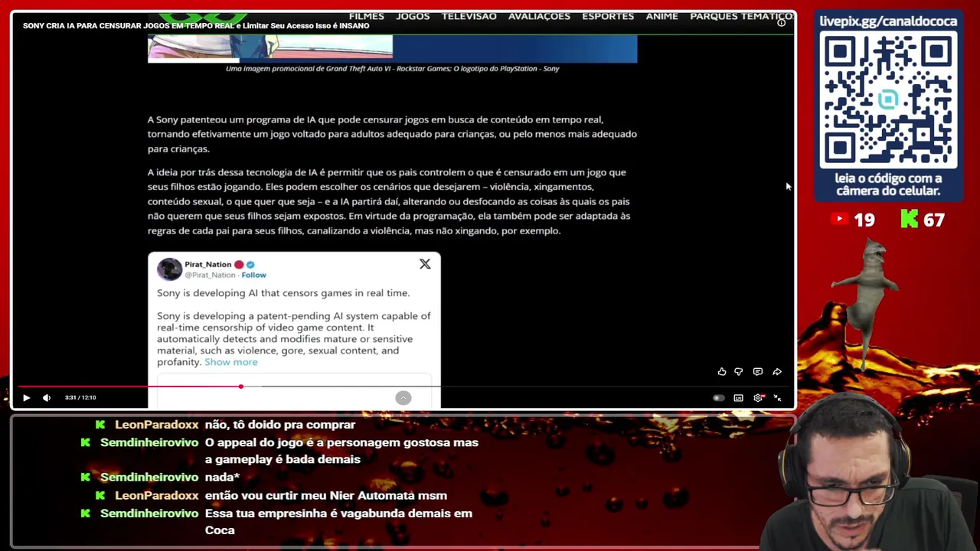Click the Kick icon beside 'nada*' message
This screenshot has height=551, width=980.
coord(85,478)
